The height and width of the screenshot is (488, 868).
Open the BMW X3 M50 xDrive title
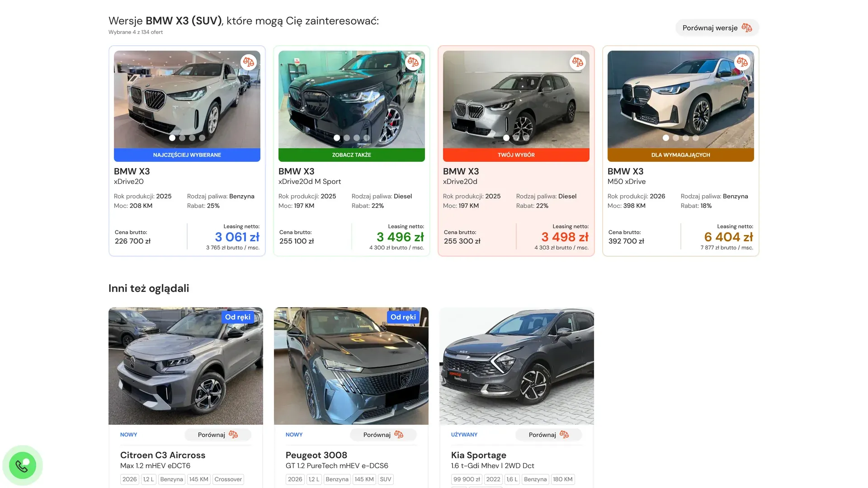click(626, 176)
